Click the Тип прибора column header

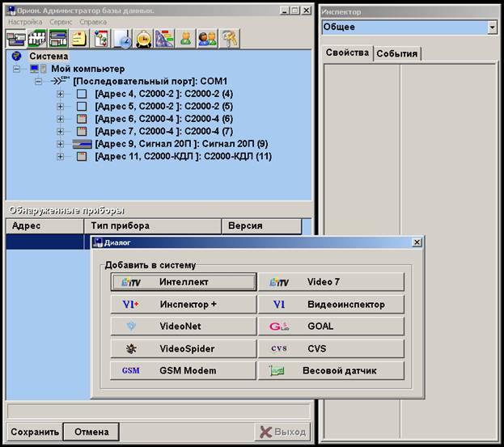[x=152, y=226]
